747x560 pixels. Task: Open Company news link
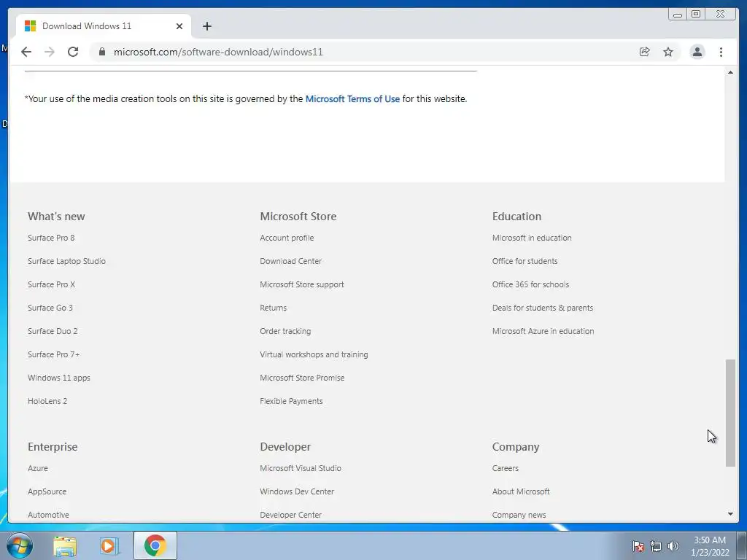[x=519, y=515]
